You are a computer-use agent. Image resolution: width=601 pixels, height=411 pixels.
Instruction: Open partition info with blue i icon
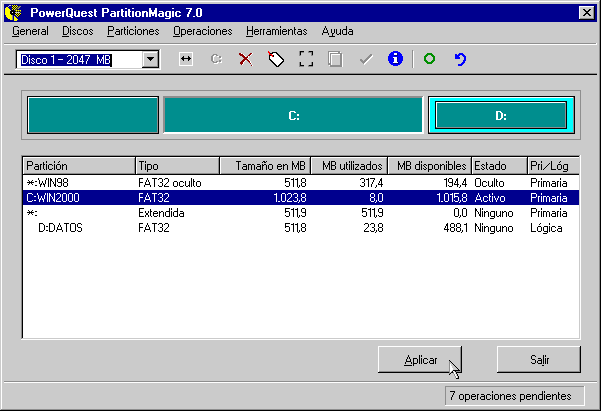[395, 59]
